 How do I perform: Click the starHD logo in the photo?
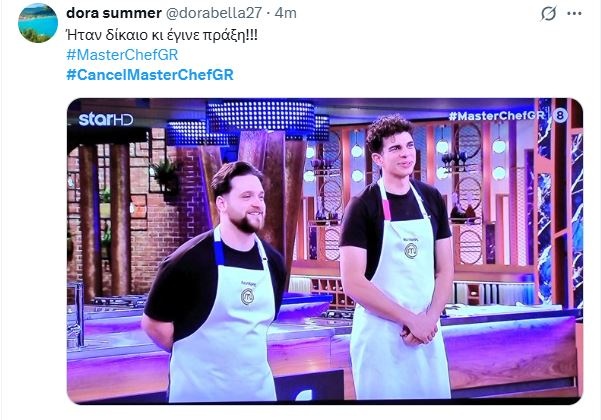pyautogui.click(x=105, y=120)
